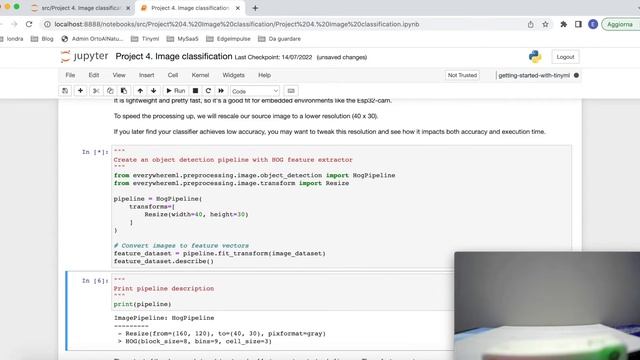Click the webcam overlay video thumbnail
The width and height of the screenshot is (640, 360).
click(547, 306)
